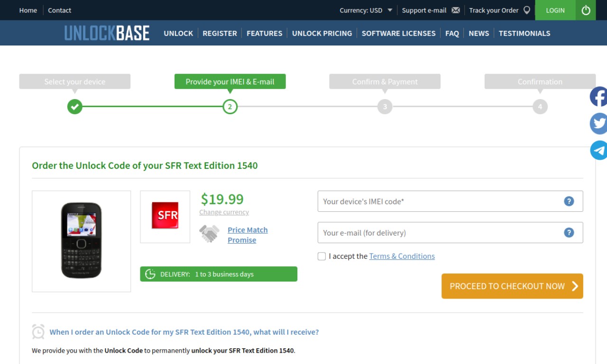Screen dimensions: 607x364
Task: Open the TESTIMONIALS menu item
Action: pos(524,33)
